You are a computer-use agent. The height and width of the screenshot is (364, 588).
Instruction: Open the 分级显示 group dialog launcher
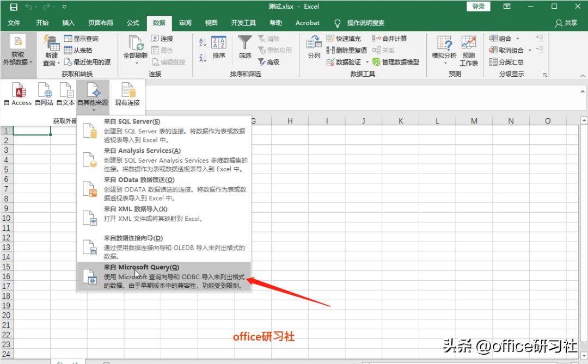tap(546, 76)
